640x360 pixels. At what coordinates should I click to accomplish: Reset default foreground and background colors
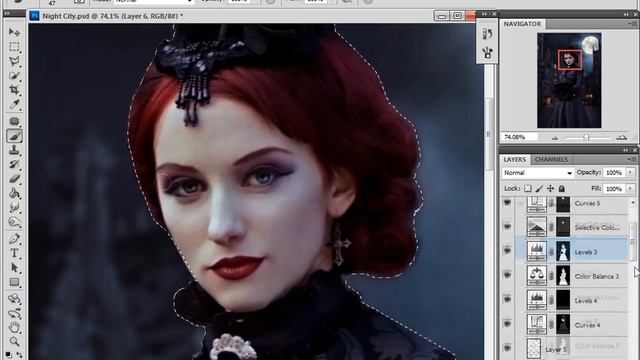(x=8, y=354)
